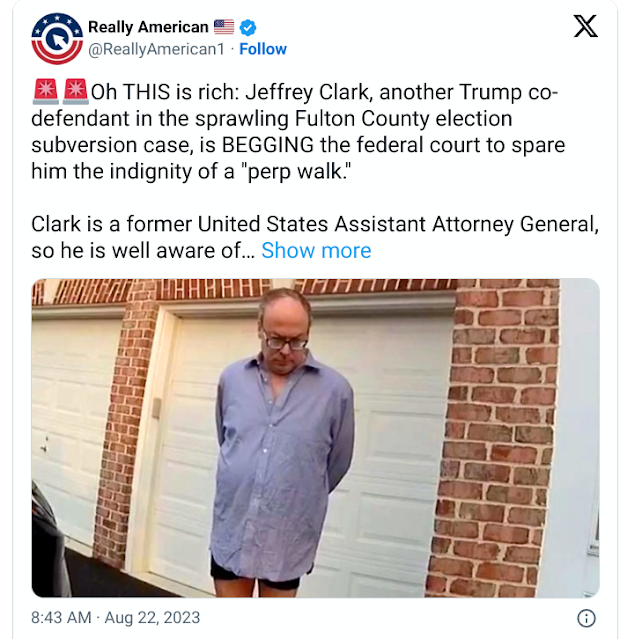Click the first red siren emoji

(x=46, y=91)
